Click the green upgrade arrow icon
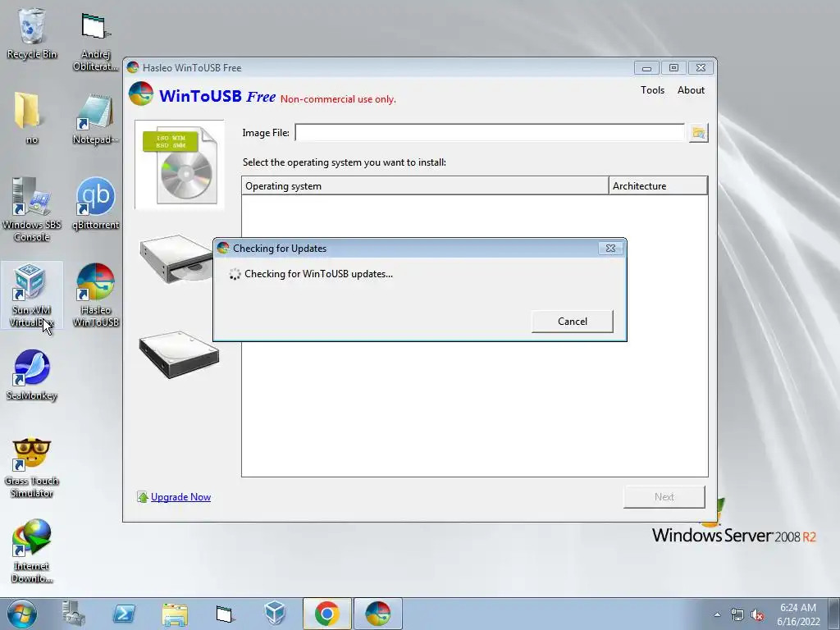 tap(143, 497)
